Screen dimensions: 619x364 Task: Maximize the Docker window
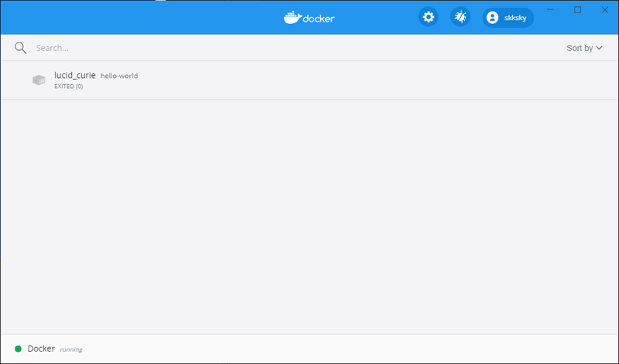pos(577,10)
